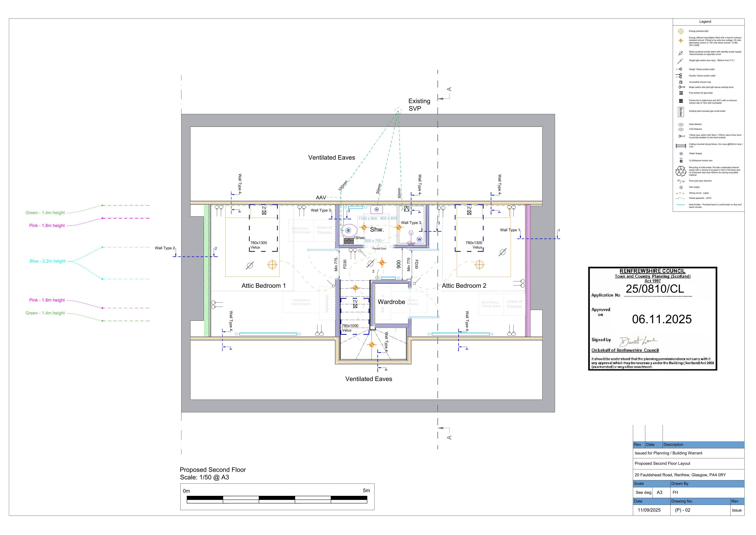Click application number '25/0810/CL' in the council stamp

coord(655,289)
